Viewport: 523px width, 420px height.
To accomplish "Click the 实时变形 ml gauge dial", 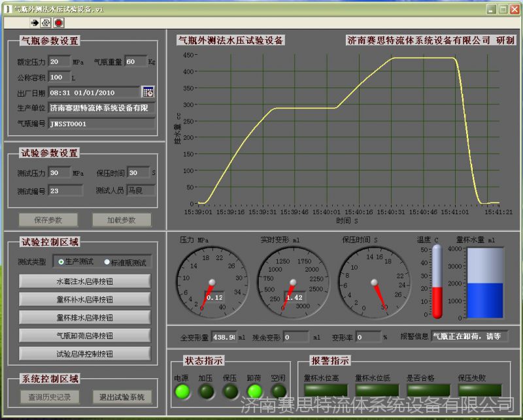I will tap(293, 283).
